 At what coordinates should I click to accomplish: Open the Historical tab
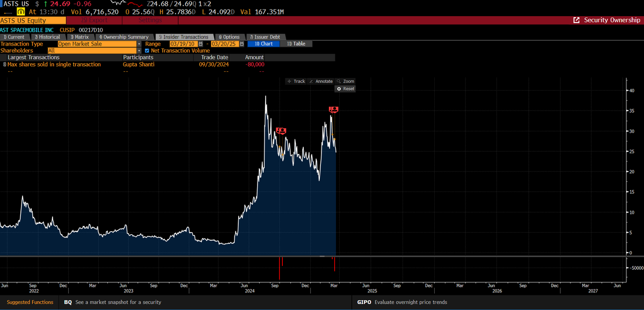pos(47,37)
